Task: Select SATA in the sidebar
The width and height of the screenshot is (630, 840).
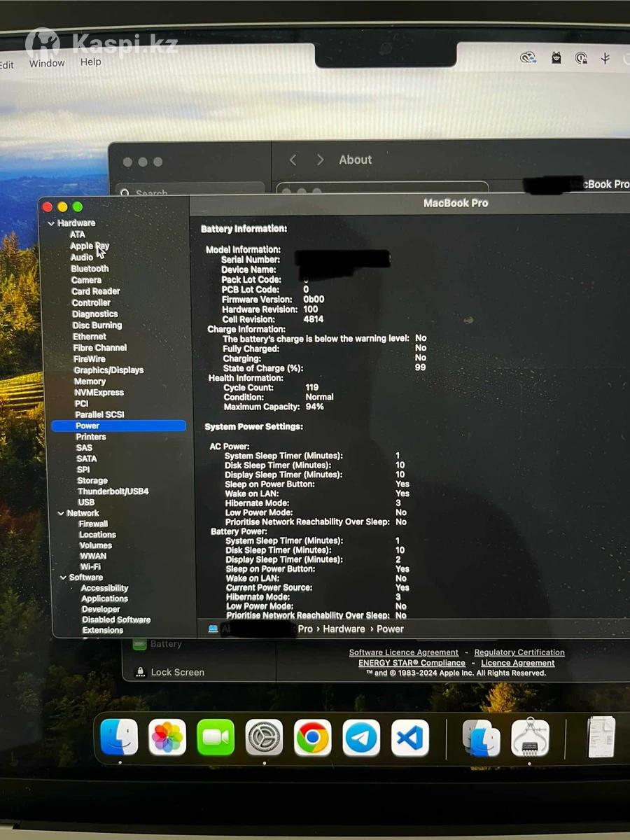Action: point(87,458)
